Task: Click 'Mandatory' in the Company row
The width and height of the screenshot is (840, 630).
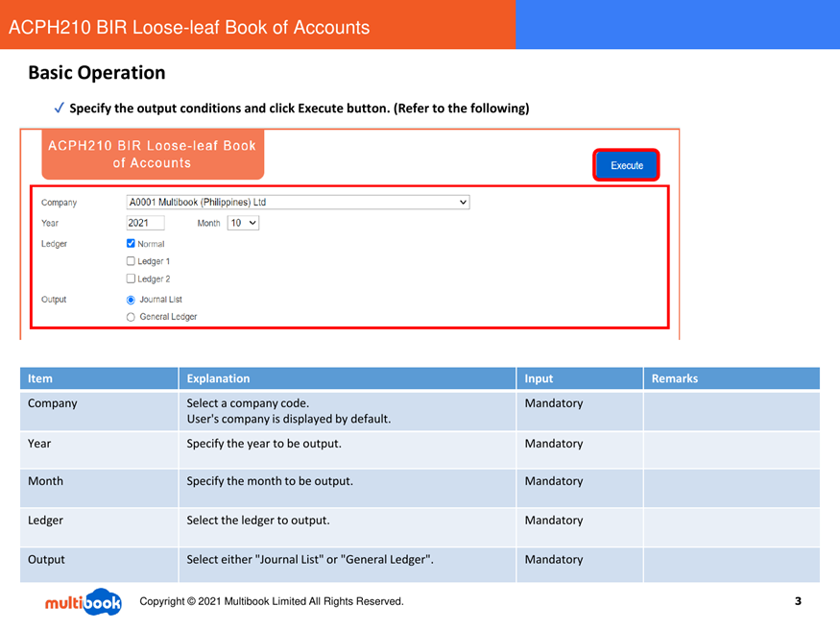Action: tap(553, 403)
